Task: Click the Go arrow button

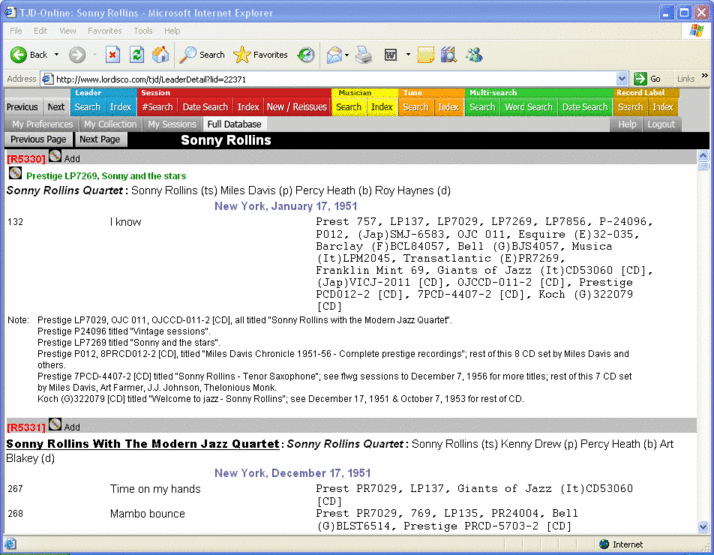Action: pos(640,79)
